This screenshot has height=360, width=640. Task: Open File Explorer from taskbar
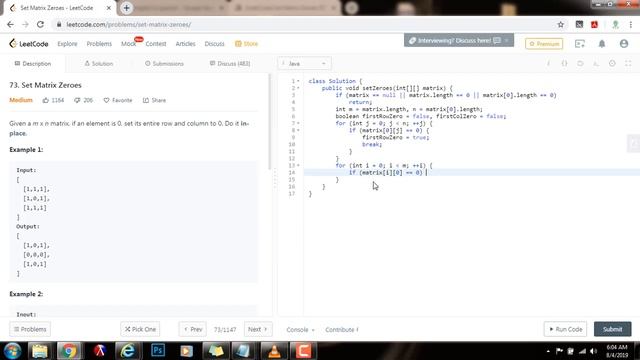(40, 351)
